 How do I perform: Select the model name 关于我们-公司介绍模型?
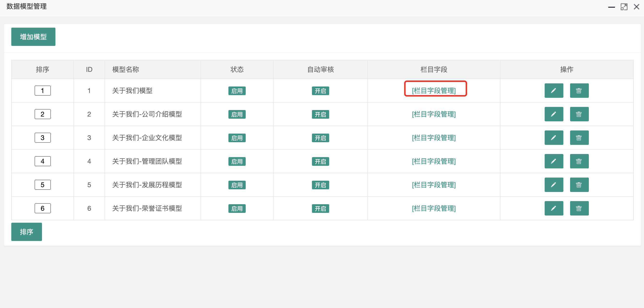[147, 114]
